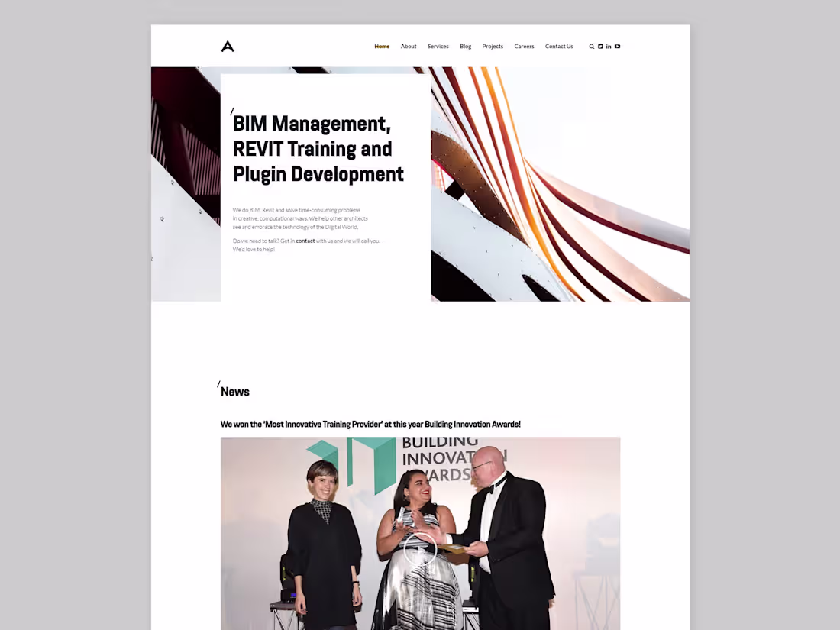This screenshot has height=630, width=840.
Task: Follow the bold 'contact' link in hero text
Action: (x=305, y=241)
